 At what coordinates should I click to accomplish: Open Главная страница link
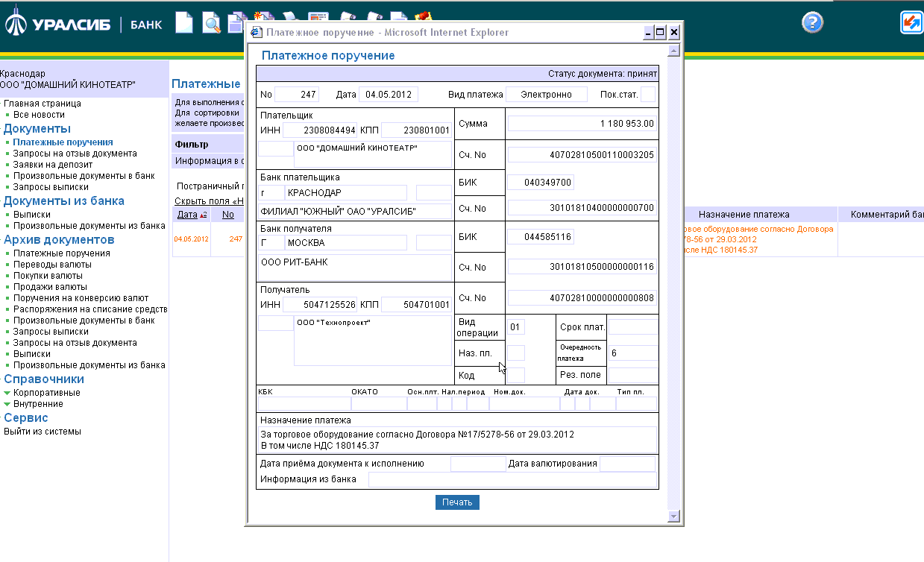pos(43,104)
